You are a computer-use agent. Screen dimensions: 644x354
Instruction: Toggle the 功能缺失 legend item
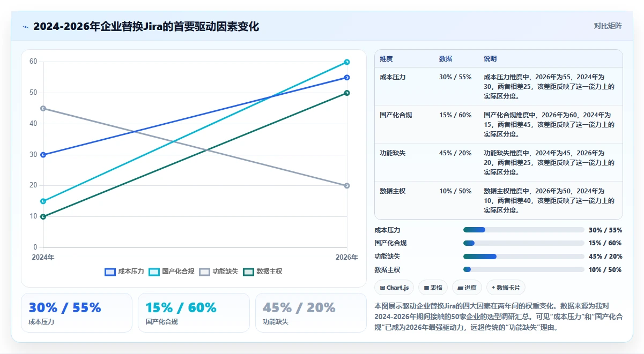[x=219, y=272]
